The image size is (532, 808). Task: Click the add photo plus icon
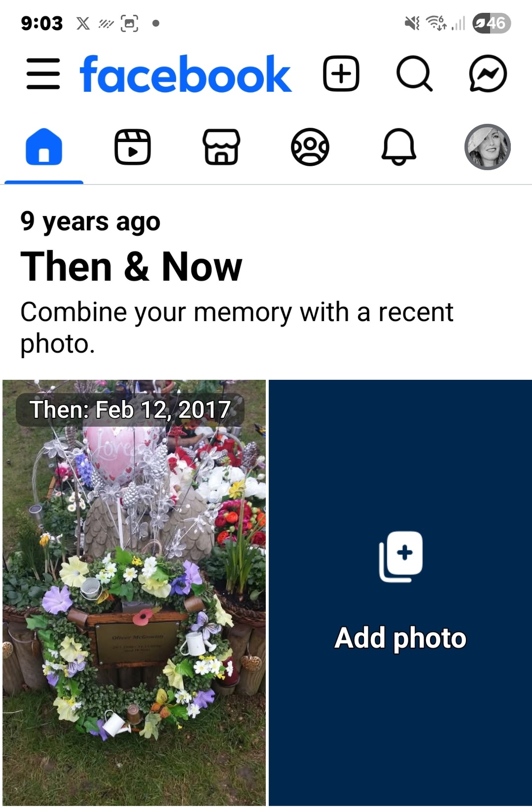pyautogui.click(x=401, y=556)
